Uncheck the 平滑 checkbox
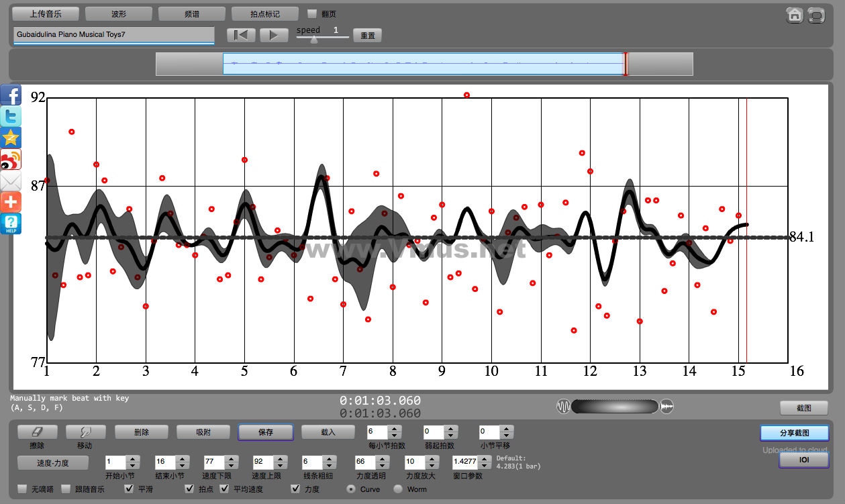This screenshot has height=504, width=845. point(130,489)
